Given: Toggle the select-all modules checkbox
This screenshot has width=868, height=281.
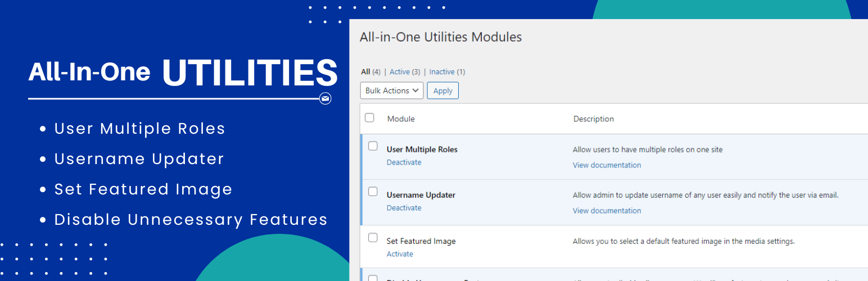Looking at the screenshot, I should click(x=369, y=118).
